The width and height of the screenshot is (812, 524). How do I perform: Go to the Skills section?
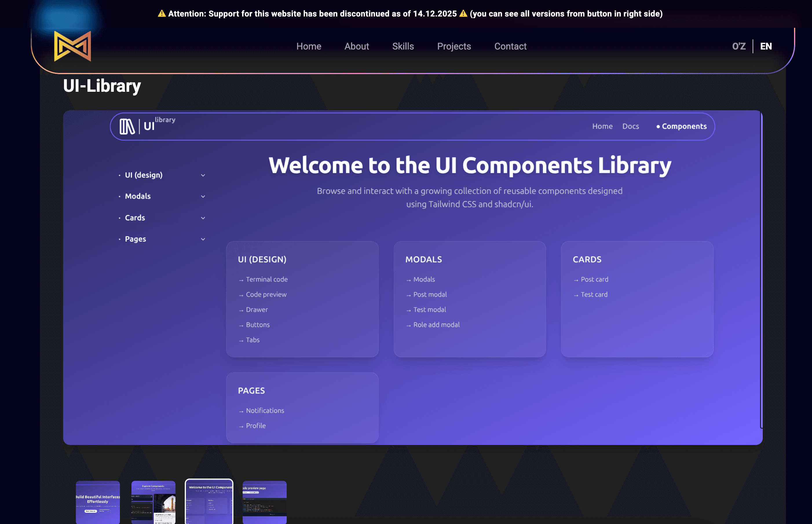click(x=403, y=46)
